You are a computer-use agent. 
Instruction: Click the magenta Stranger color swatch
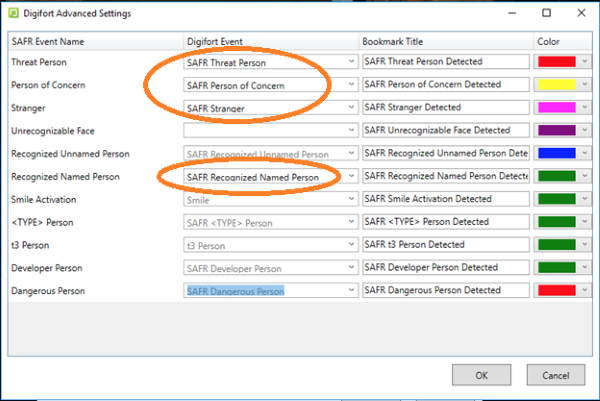click(x=557, y=108)
